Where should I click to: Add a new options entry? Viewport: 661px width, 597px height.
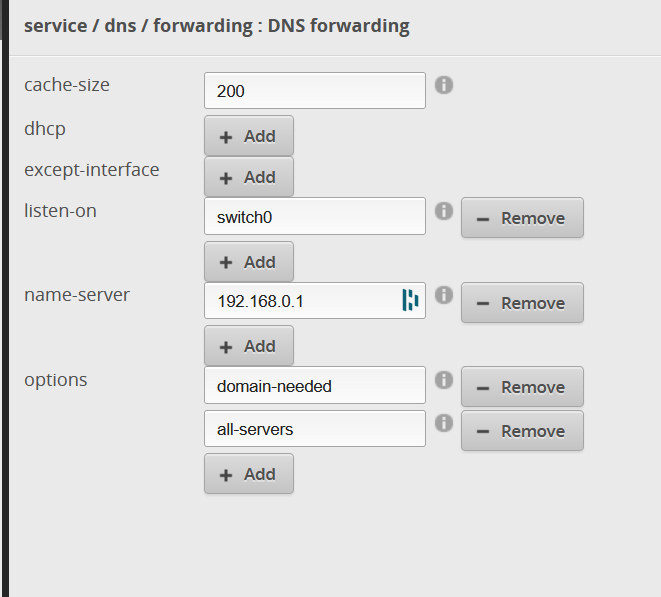(249, 474)
